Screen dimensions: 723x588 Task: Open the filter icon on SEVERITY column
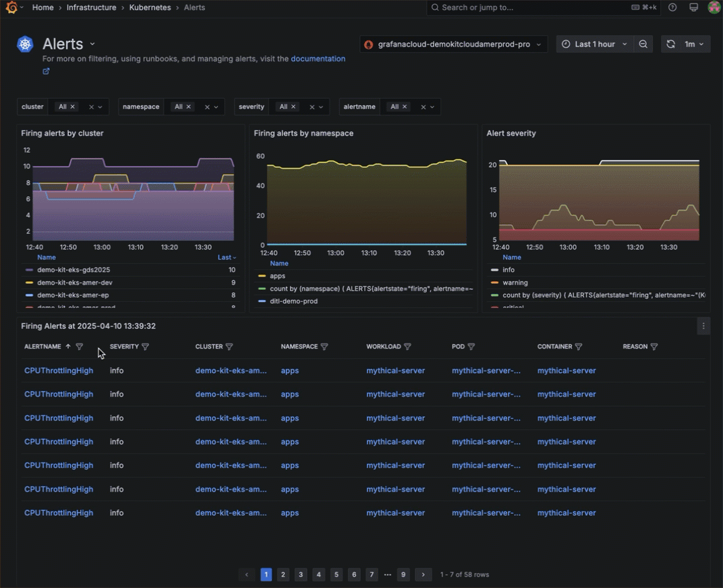click(144, 346)
